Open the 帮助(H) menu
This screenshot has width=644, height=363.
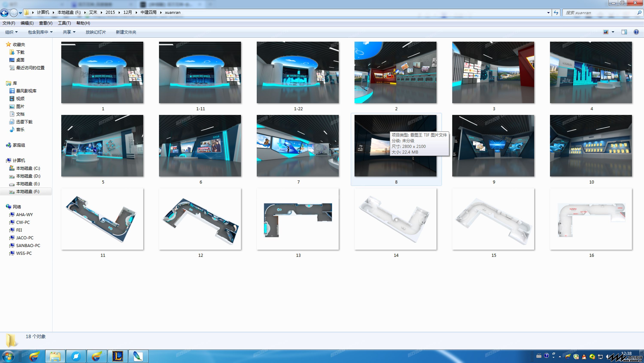click(83, 23)
